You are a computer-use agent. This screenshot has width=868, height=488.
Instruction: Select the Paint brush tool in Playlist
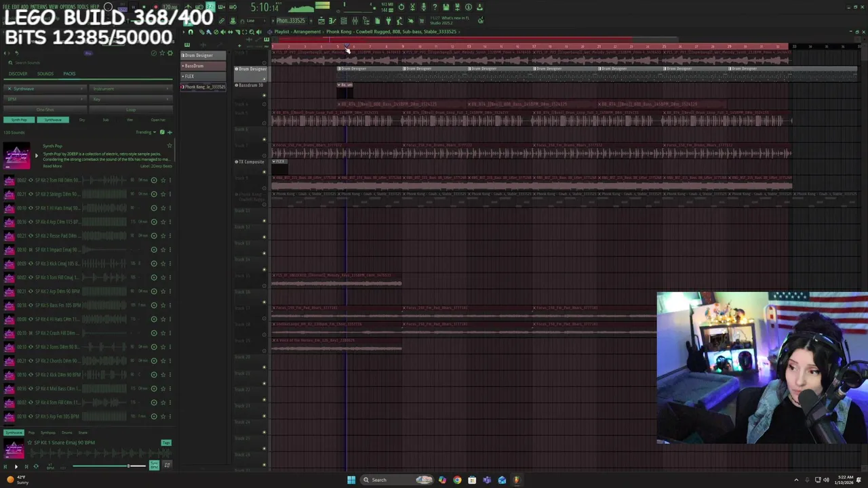(208, 32)
